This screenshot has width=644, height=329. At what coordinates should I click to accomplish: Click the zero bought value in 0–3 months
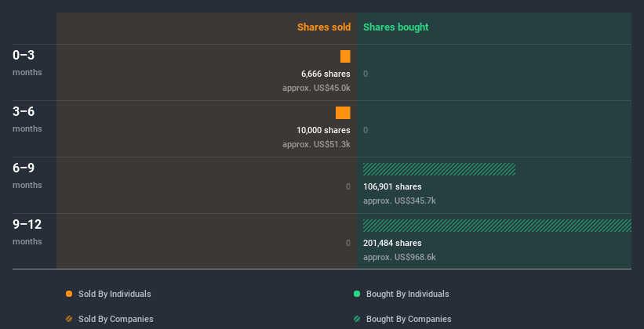click(366, 74)
